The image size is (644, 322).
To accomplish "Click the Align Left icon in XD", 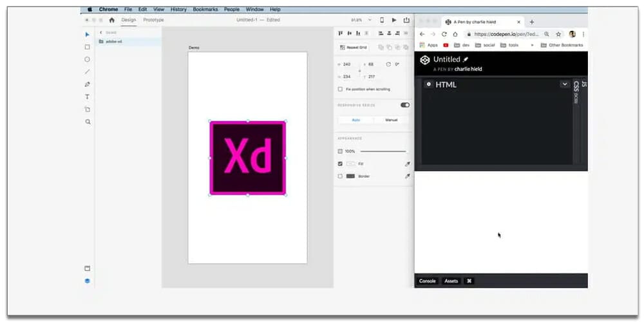I will 381,33.
